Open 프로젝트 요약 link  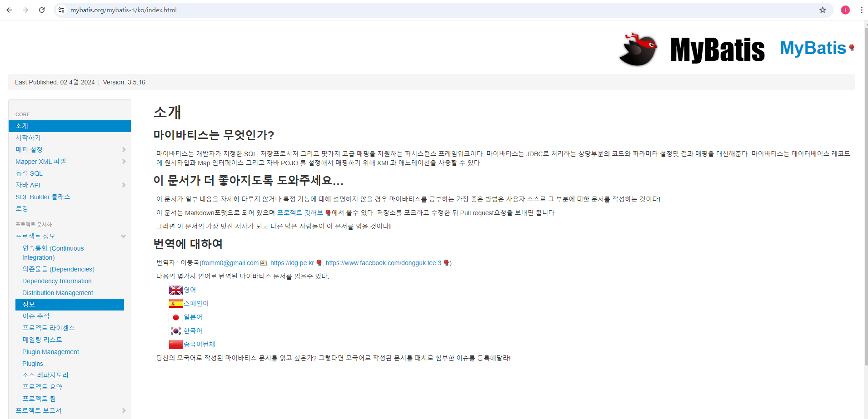point(42,387)
